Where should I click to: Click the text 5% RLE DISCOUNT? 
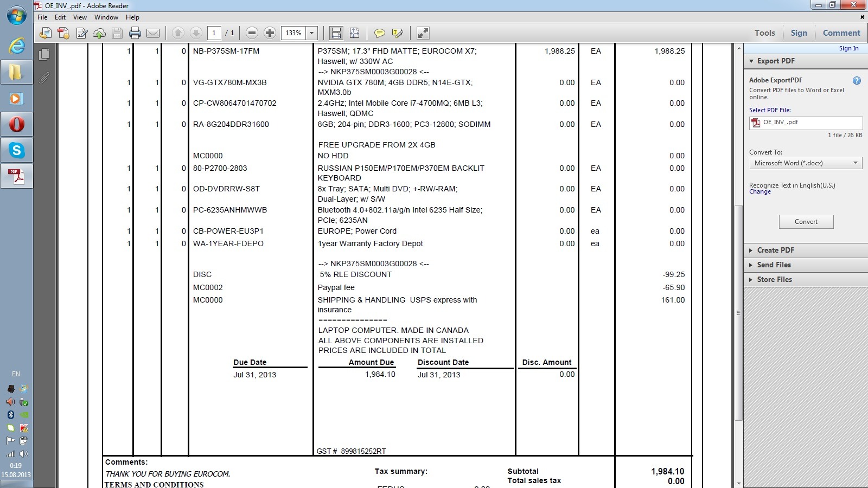355,274
